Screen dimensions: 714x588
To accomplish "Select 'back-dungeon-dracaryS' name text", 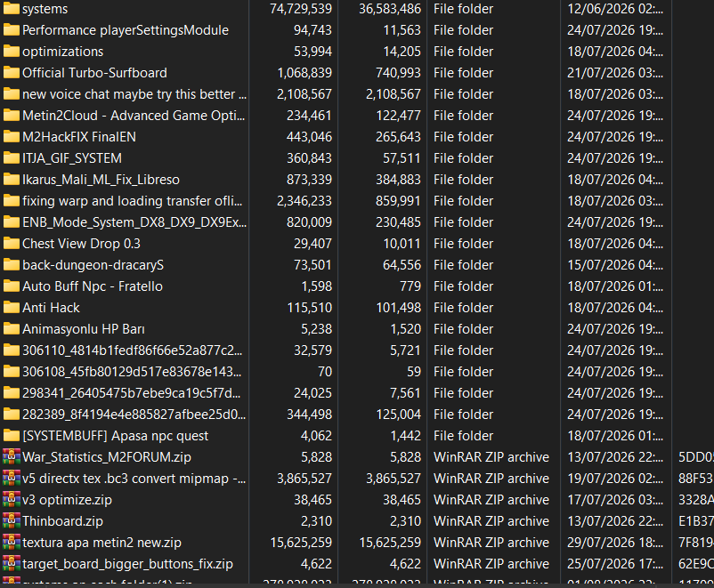I will pos(93,265).
